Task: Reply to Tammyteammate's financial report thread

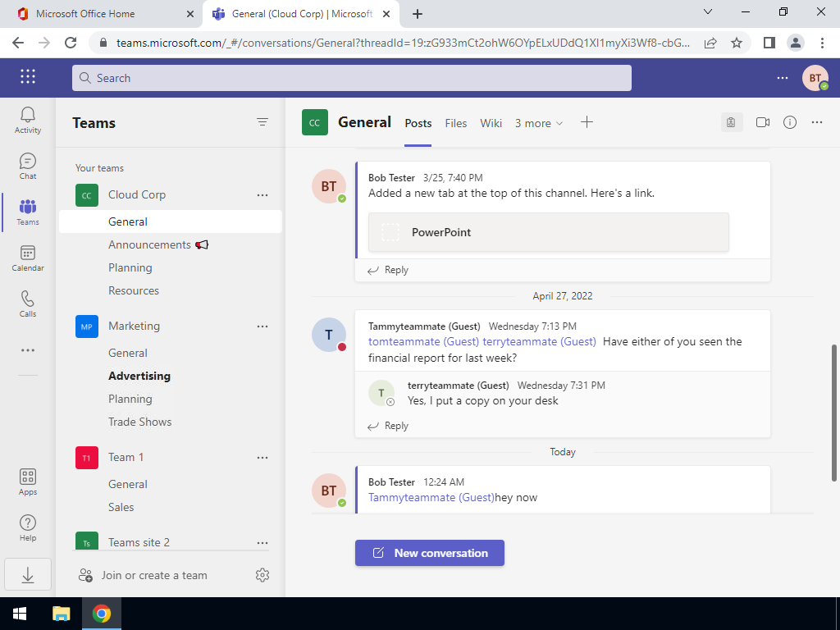Action: coord(388,427)
